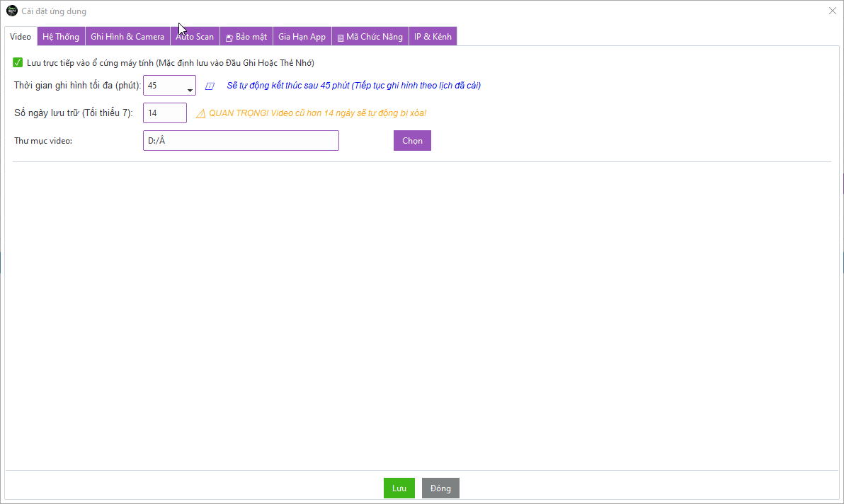The image size is (844, 504).
Task: Go to the Ghi Hình & Camera tab
Action: (x=127, y=37)
